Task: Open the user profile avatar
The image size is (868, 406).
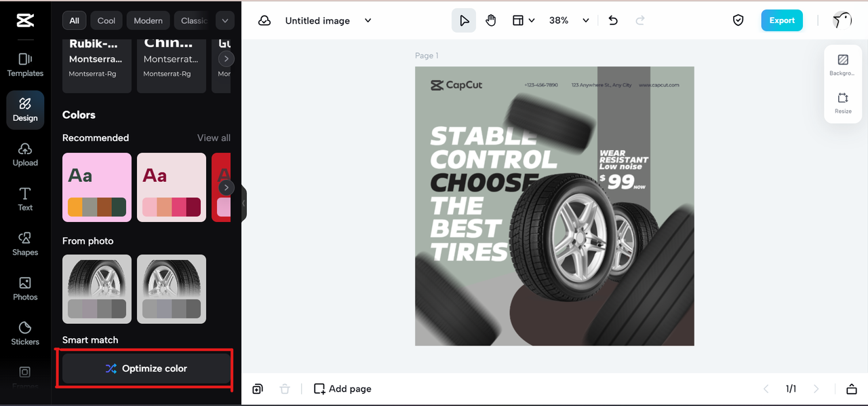Action: point(842,20)
